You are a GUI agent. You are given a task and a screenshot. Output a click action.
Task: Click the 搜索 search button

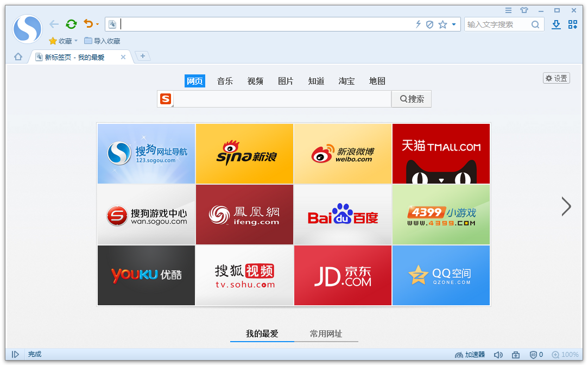tap(411, 99)
